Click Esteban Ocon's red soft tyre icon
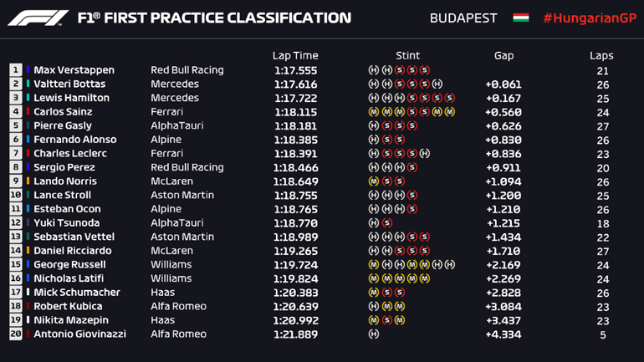This screenshot has width=644, height=362. (x=412, y=209)
